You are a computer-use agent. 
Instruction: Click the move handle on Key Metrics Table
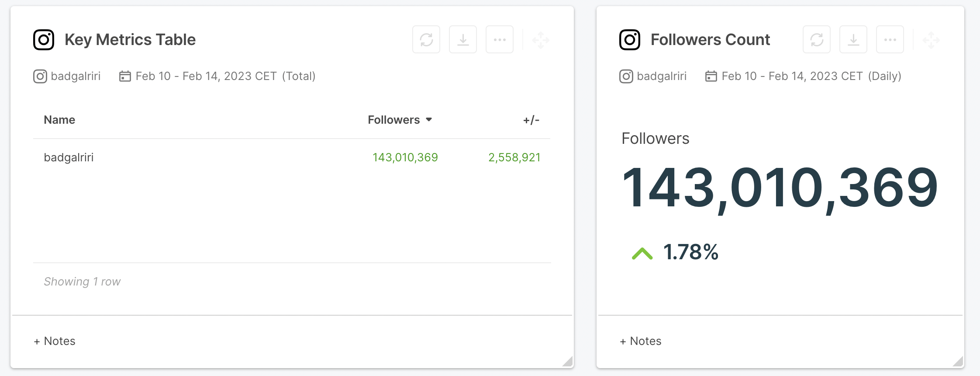tap(541, 40)
